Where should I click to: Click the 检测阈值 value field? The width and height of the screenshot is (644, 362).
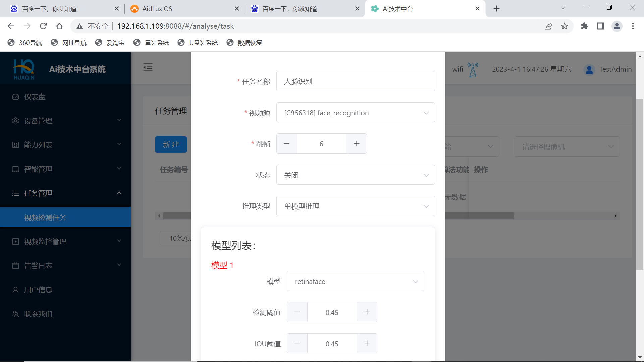point(332,312)
